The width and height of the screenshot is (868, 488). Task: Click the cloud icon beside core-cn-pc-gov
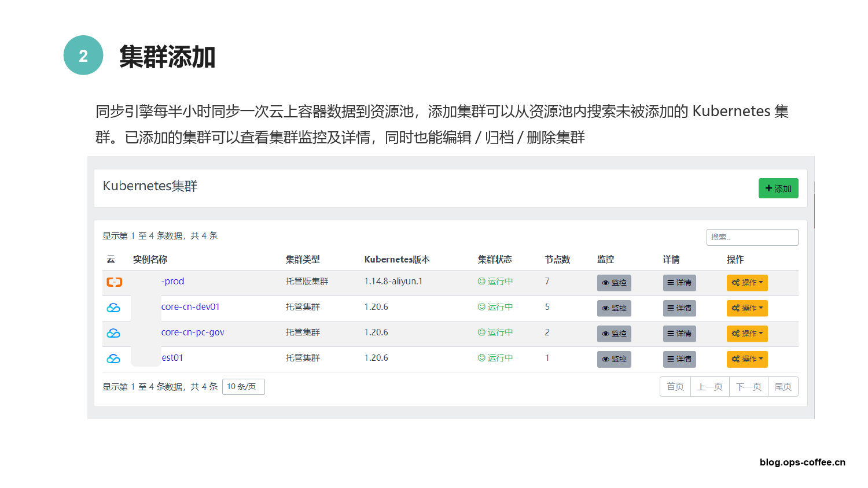[x=113, y=333]
